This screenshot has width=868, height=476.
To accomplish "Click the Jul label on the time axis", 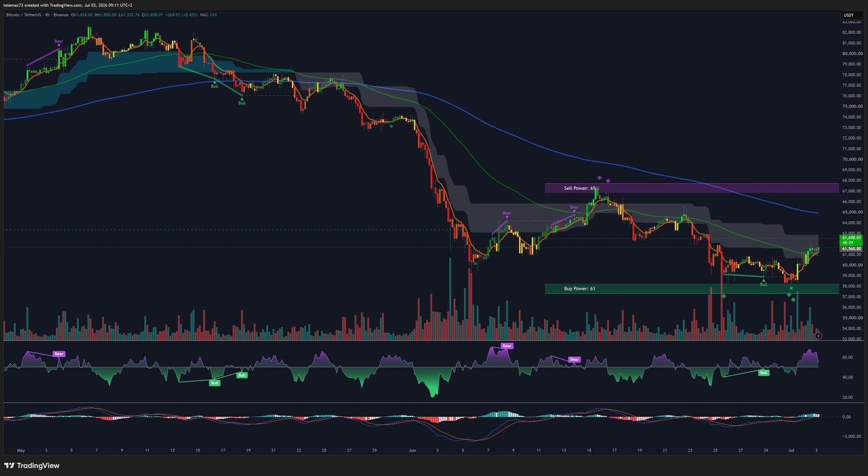I will [791, 450].
